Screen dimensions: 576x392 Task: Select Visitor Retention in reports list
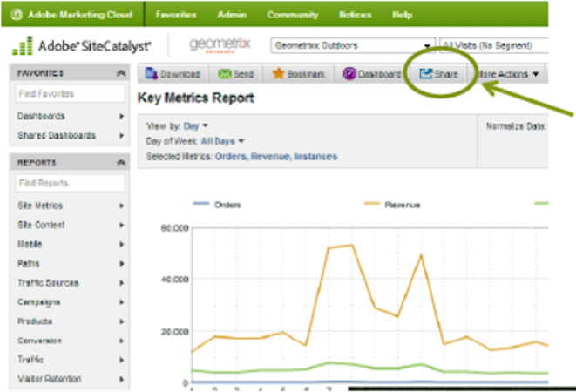coord(49,379)
